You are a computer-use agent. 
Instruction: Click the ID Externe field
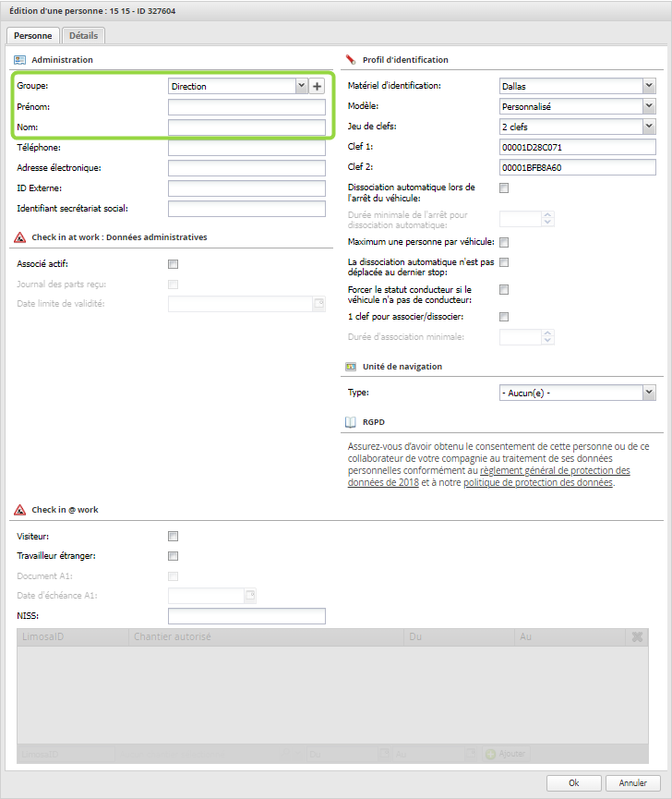(x=246, y=188)
